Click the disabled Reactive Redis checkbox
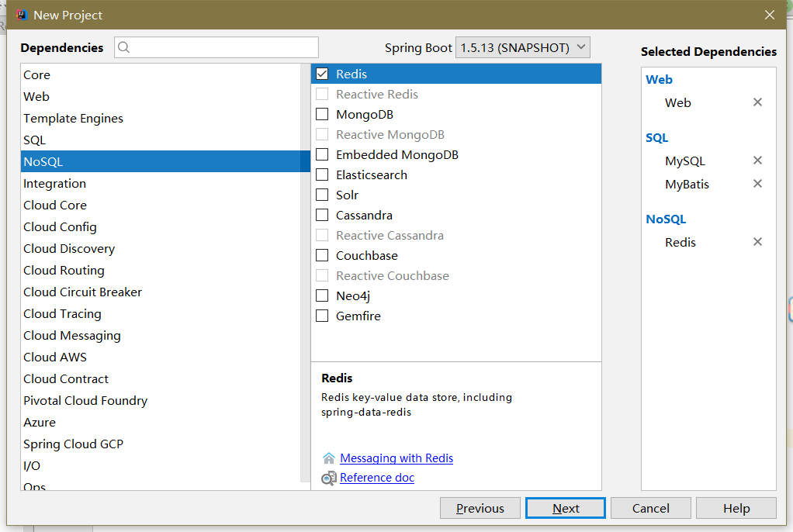The height and width of the screenshot is (532, 793). 322,94
